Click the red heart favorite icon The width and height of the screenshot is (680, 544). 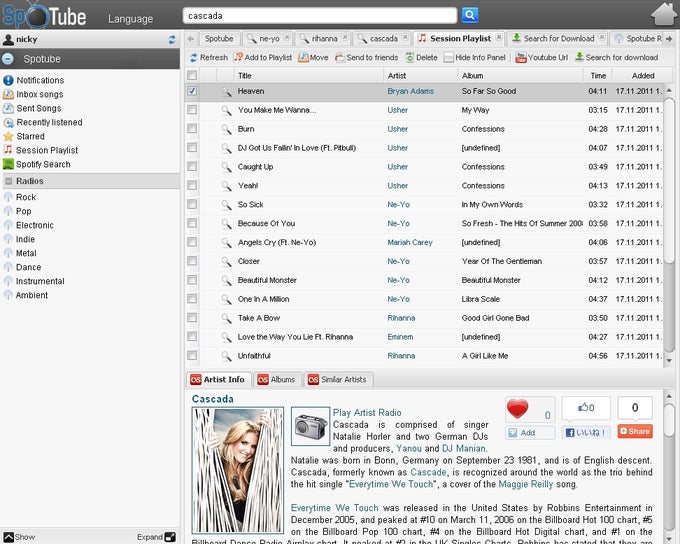click(517, 409)
